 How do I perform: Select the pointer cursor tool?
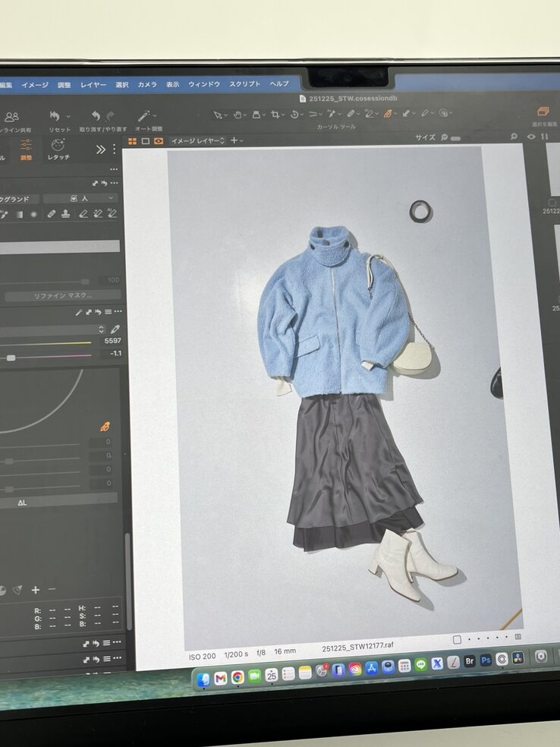pyautogui.click(x=218, y=115)
